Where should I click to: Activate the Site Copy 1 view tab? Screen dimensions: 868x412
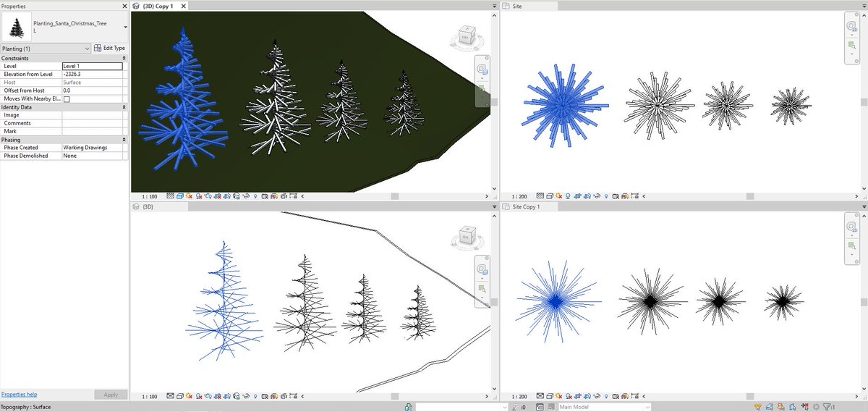pyautogui.click(x=526, y=206)
